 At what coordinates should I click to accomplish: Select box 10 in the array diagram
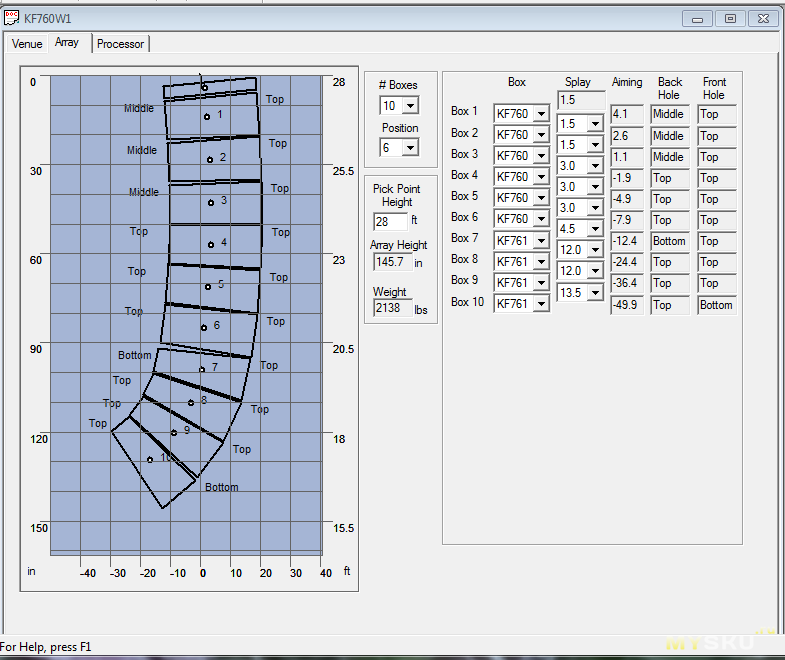coord(153,461)
